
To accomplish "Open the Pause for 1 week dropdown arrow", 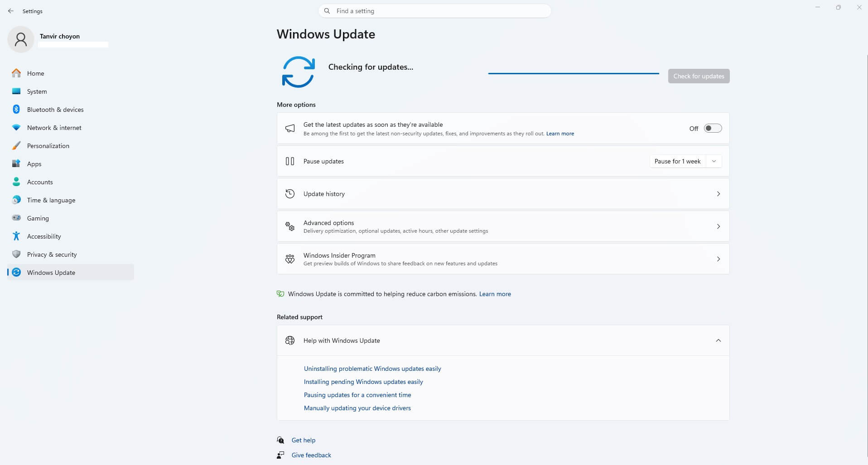I will (x=714, y=161).
